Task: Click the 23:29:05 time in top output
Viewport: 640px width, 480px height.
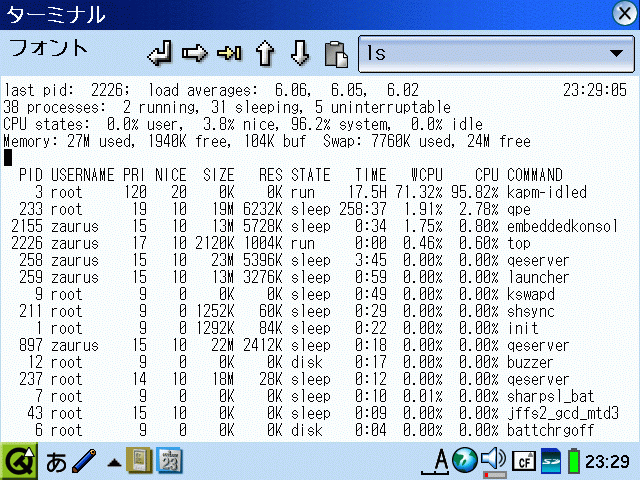Action: point(595,90)
